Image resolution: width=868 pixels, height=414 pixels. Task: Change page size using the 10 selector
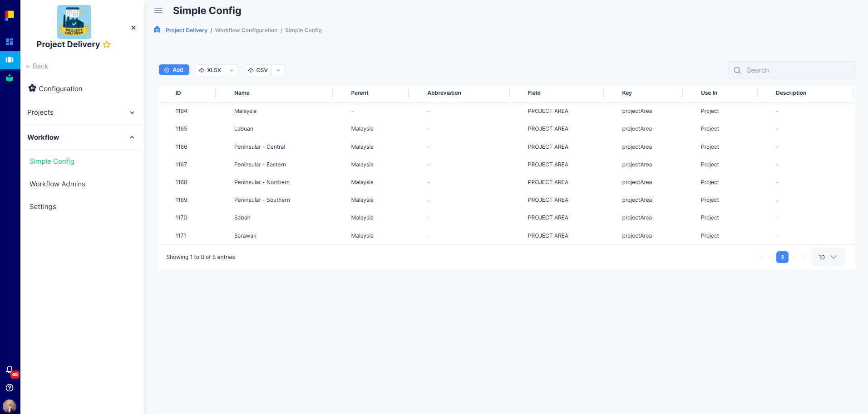tap(828, 257)
